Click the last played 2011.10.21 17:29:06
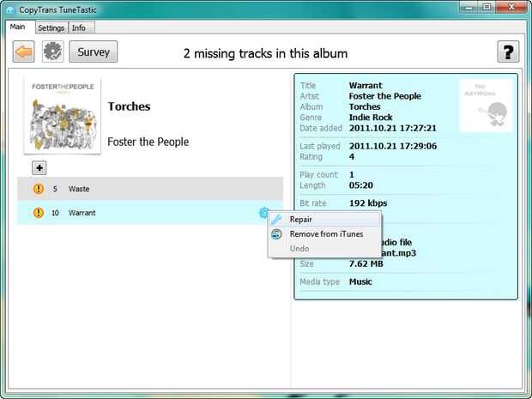This screenshot has width=532, height=399. coord(393,146)
